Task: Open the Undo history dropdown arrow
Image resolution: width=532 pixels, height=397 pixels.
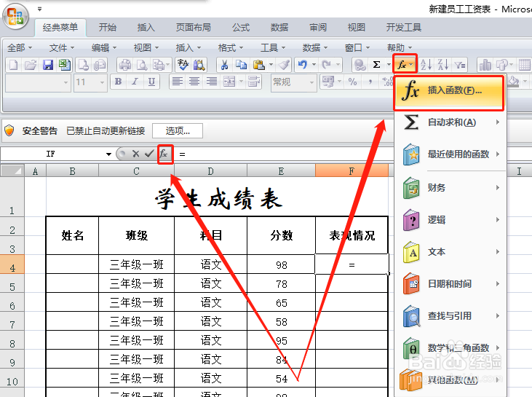Action: pos(314,65)
